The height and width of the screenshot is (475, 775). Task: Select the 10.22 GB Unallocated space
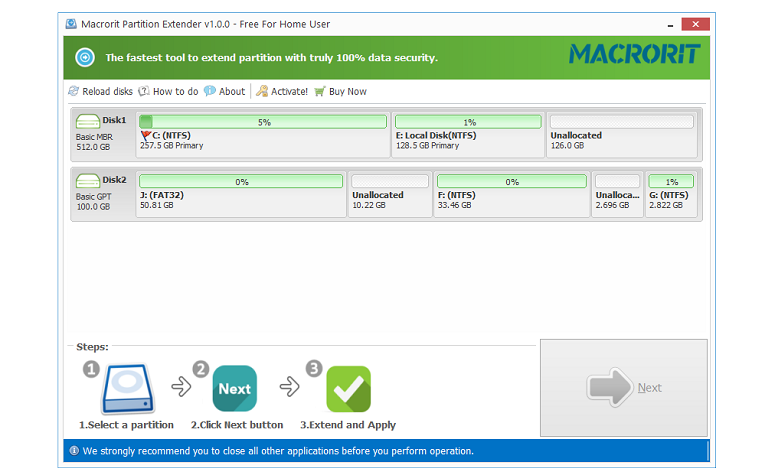(390, 194)
